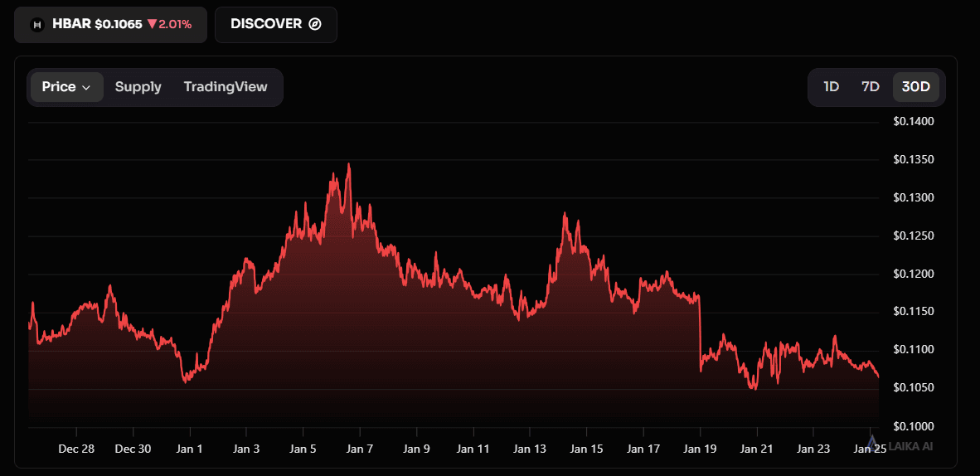This screenshot has width=980, height=476.
Task: Click the HBAR token logo icon
Action: pos(36,25)
